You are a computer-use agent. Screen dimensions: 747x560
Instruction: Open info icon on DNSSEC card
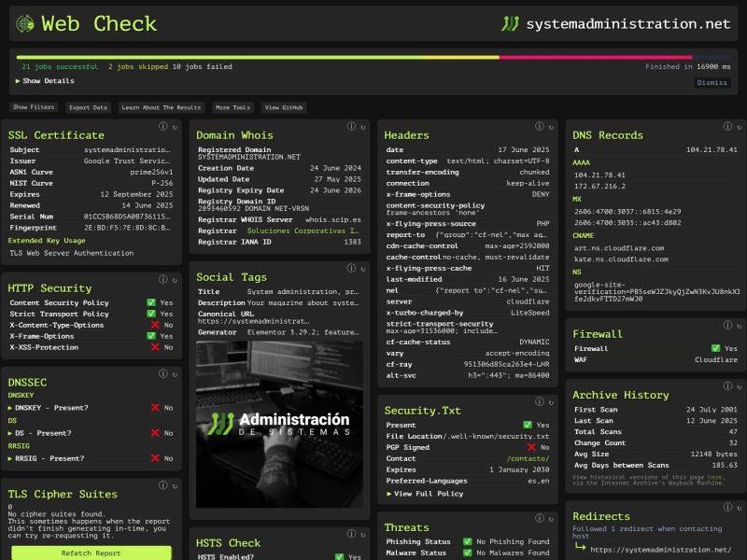pyautogui.click(x=162, y=373)
